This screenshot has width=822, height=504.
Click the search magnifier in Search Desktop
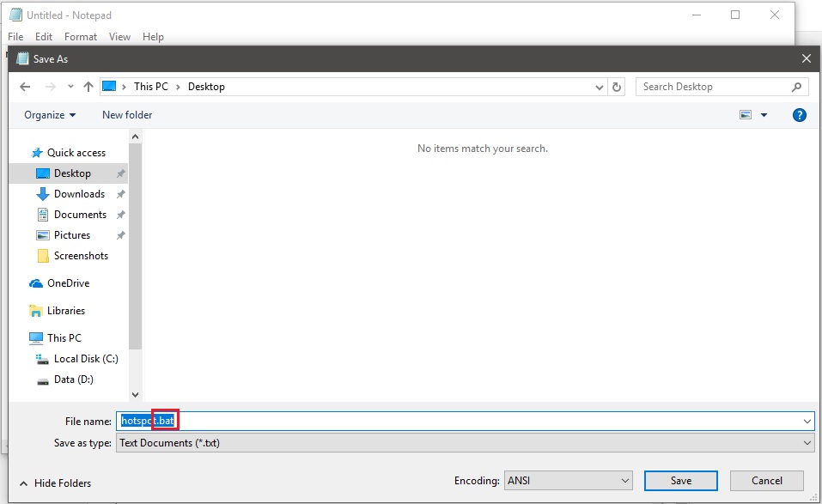[x=795, y=86]
